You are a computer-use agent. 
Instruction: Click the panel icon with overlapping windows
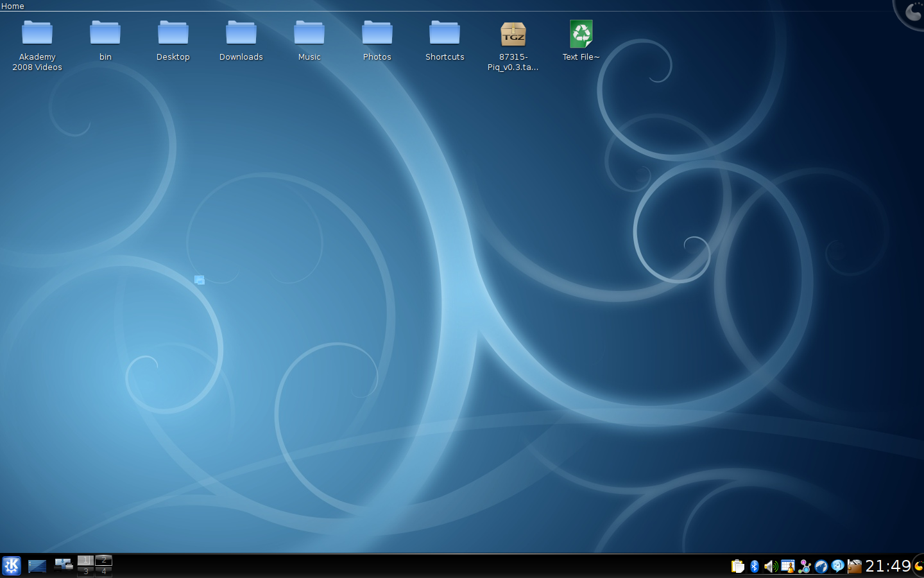click(64, 565)
